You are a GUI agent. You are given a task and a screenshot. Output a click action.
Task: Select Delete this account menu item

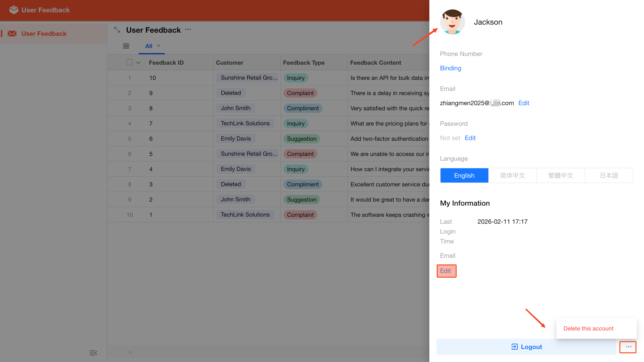[588, 328]
